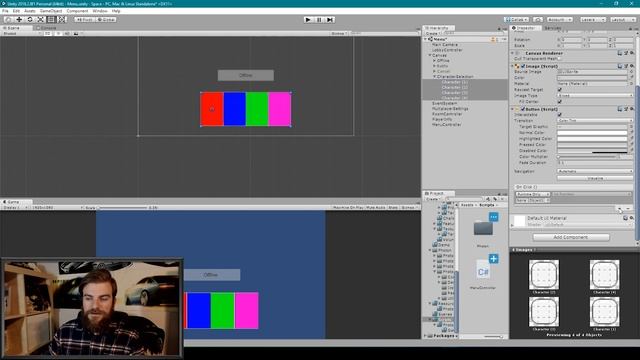Expand the Offline object in Hierarchy
The height and width of the screenshot is (360, 640).
pos(435,60)
